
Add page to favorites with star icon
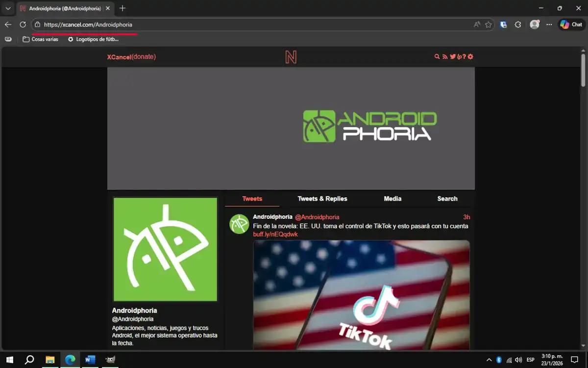click(489, 25)
